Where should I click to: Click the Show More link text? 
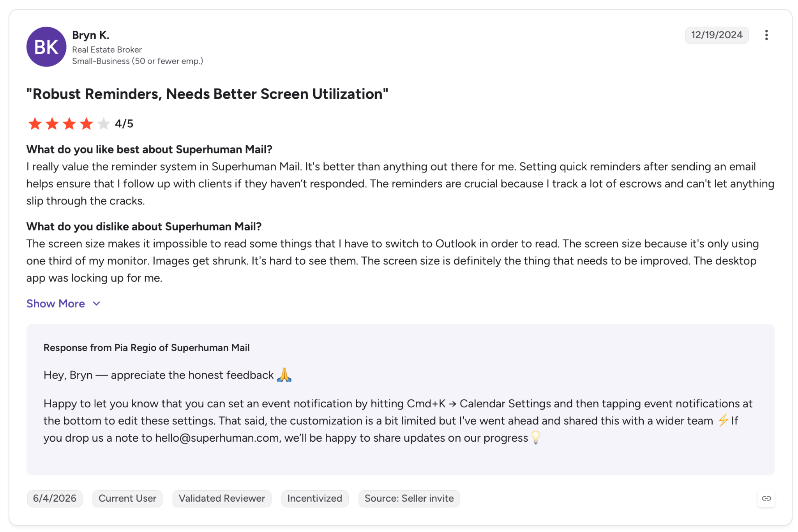pyautogui.click(x=56, y=303)
